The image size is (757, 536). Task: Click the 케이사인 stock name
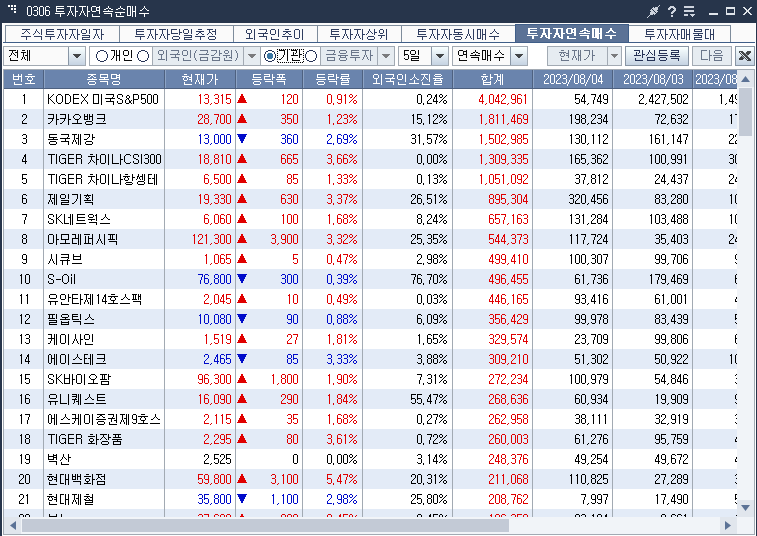(x=70, y=339)
